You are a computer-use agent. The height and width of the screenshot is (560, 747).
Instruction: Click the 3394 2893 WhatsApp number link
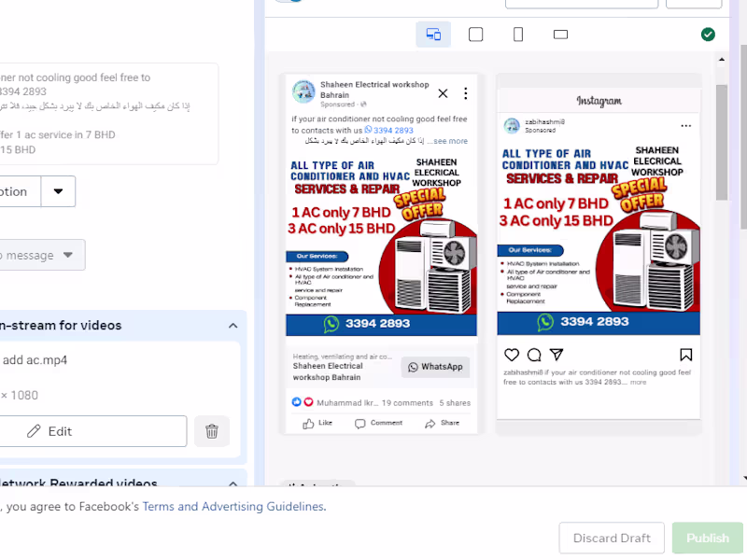click(x=389, y=130)
